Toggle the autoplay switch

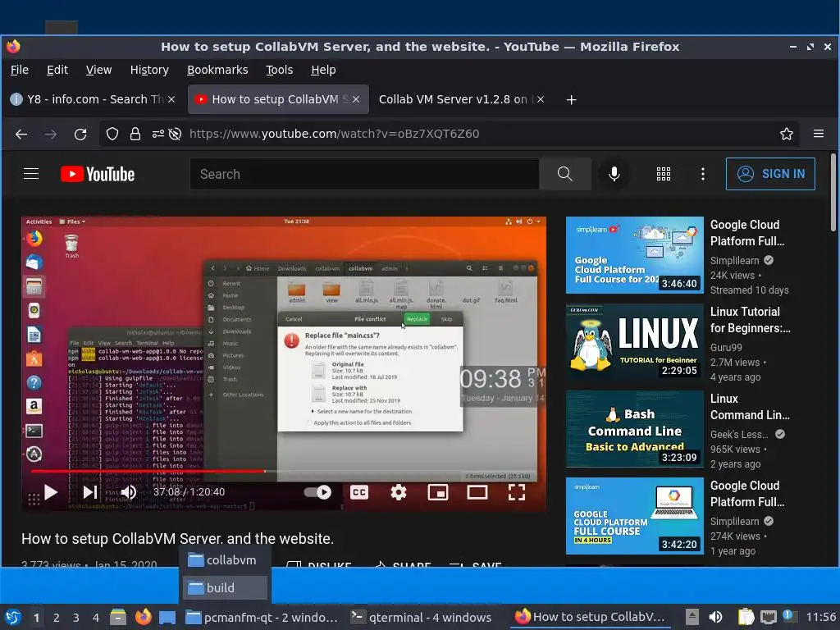317,492
